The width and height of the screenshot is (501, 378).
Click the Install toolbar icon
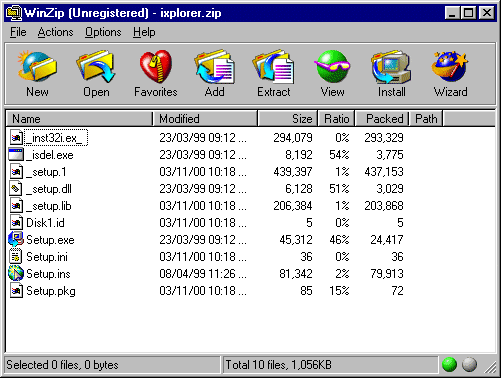pyautogui.click(x=391, y=66)
